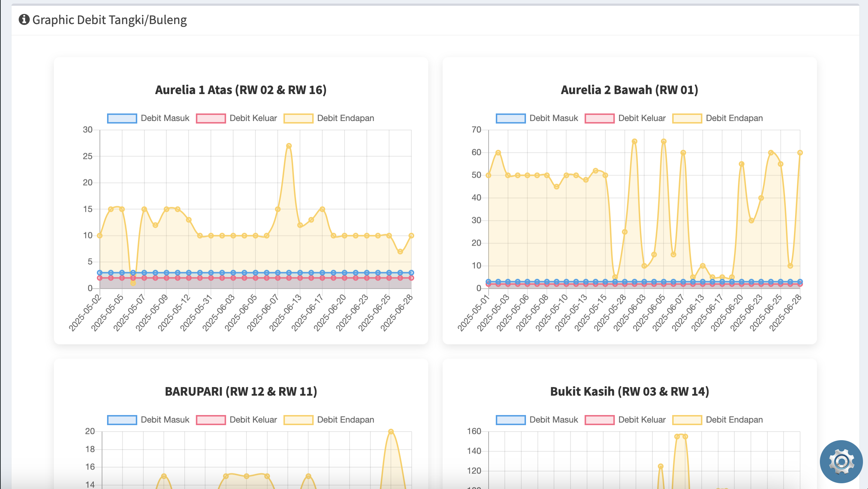Toggle Debit Masuk legend in BARUPARI chart

point(148,420)
